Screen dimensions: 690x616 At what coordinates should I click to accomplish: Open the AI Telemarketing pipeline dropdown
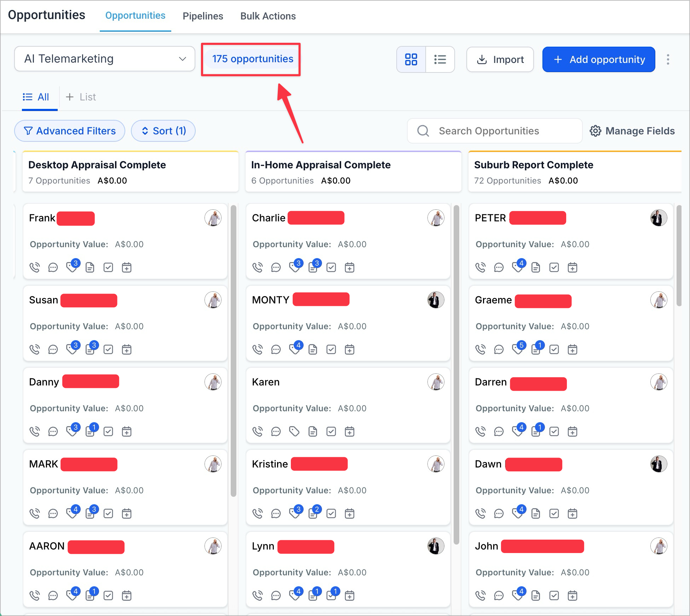[105, 59]
